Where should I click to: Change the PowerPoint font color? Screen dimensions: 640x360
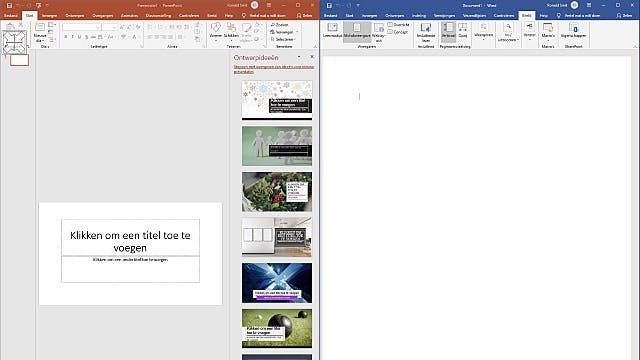(134, 37)
